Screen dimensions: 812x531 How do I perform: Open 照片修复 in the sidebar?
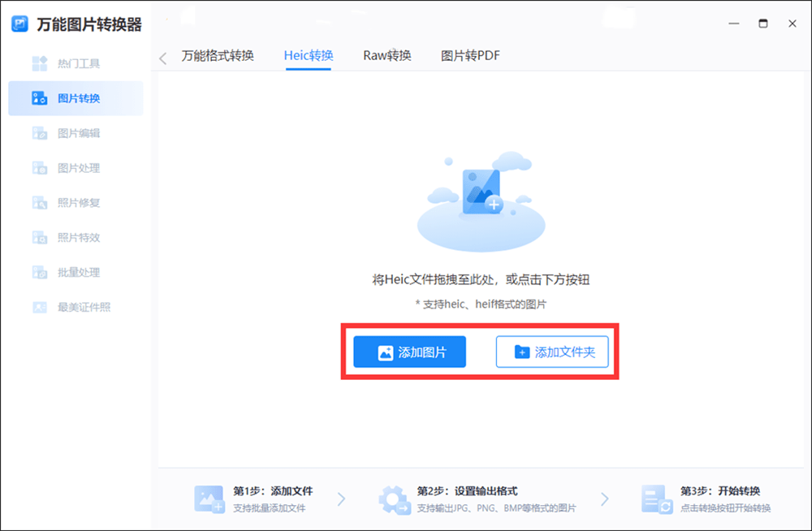[76, 202]
